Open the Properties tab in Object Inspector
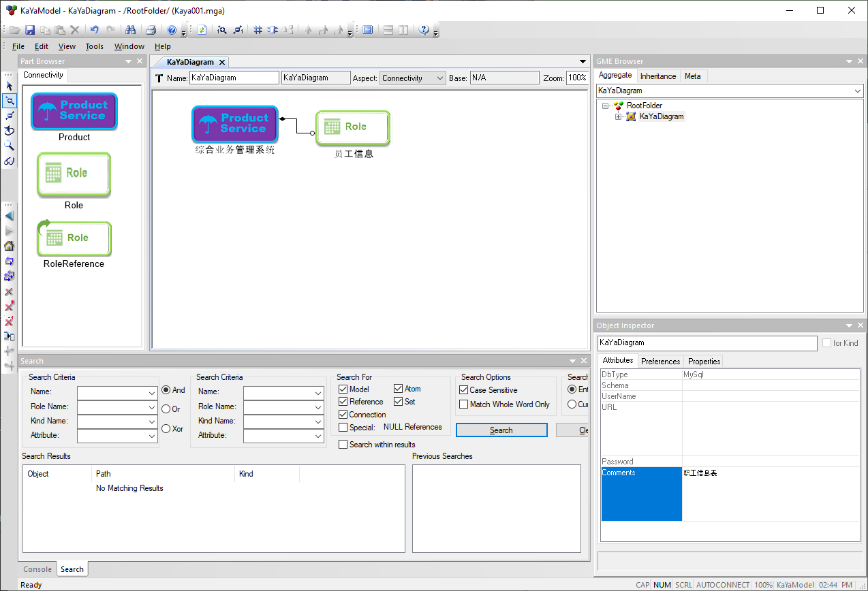868x591 pixels. point(704,362)
